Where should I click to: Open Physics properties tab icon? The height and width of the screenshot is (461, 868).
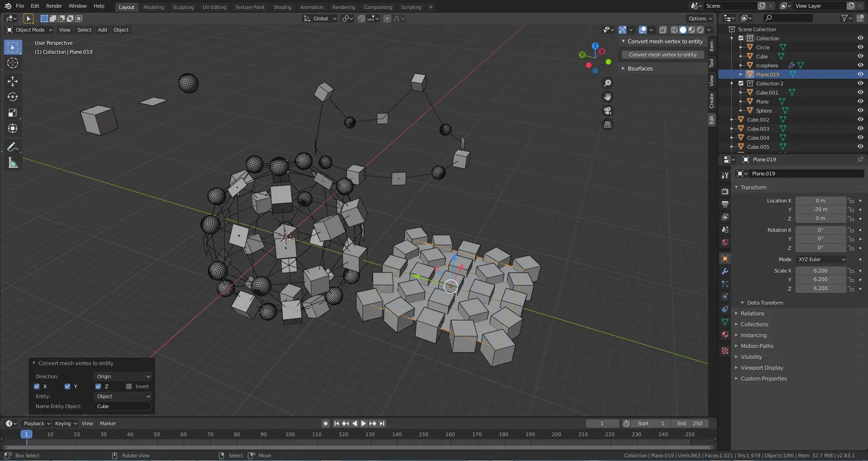click(725, 297)
